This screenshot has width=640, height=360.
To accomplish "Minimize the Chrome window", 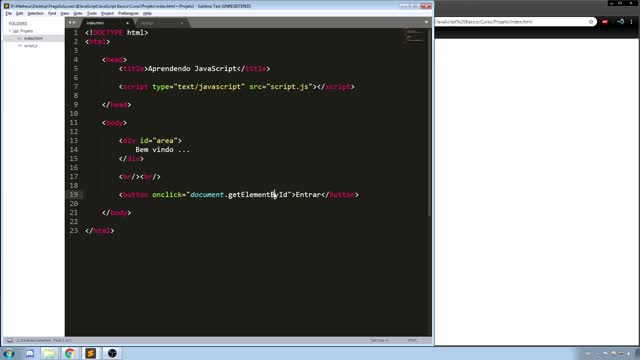I will pos(612,3).
